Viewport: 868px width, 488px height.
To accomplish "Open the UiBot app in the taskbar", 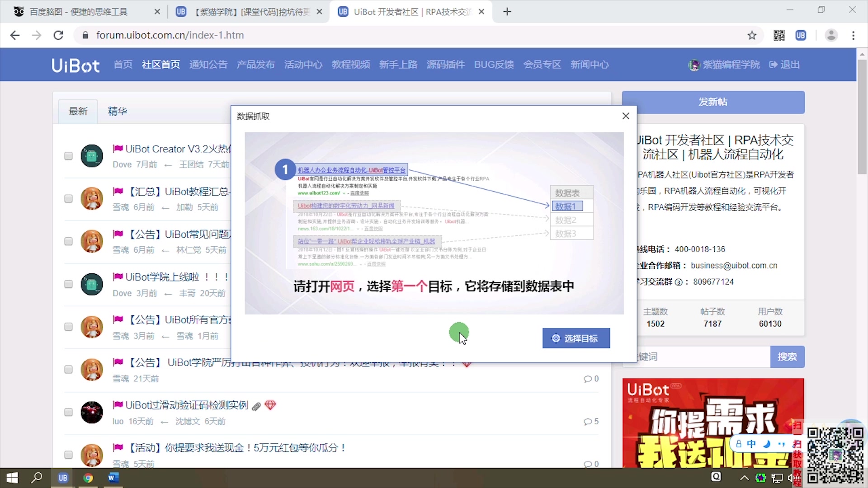I will point(63,478).
